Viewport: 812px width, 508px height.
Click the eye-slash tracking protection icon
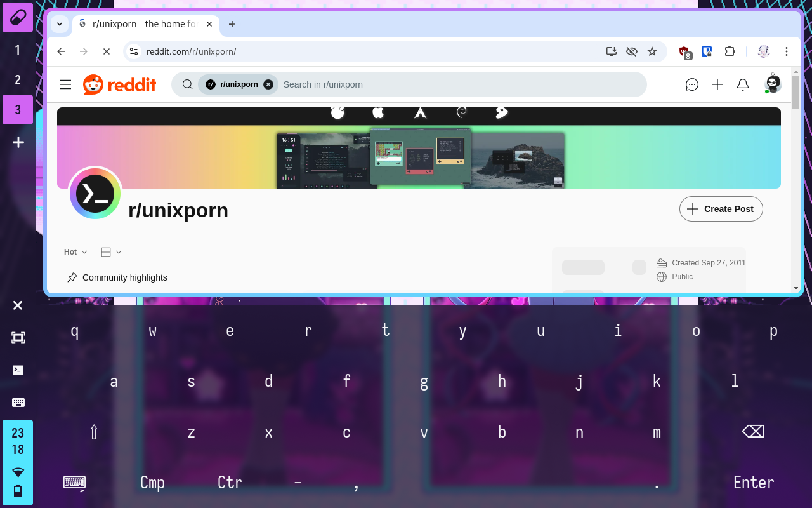point(631,51)
